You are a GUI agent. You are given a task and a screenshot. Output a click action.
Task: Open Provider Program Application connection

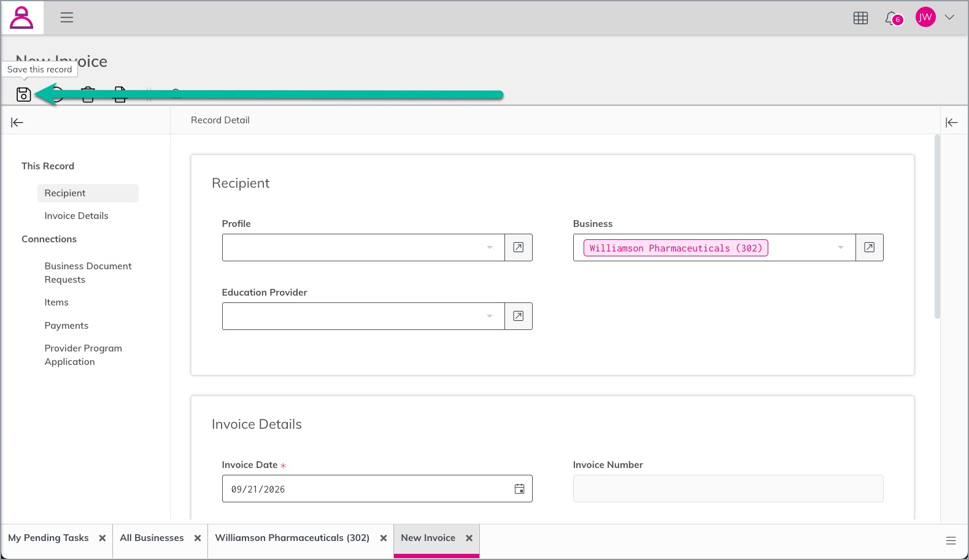83,355
